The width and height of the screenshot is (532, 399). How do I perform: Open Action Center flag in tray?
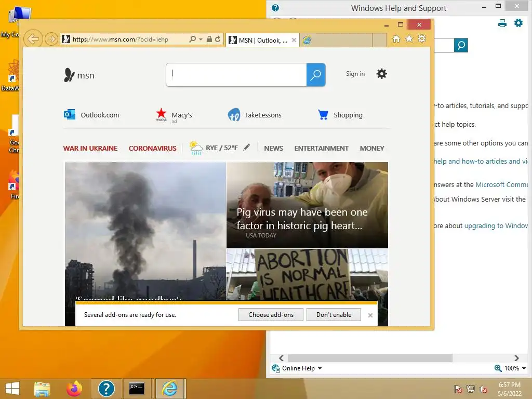click(458, 389)
